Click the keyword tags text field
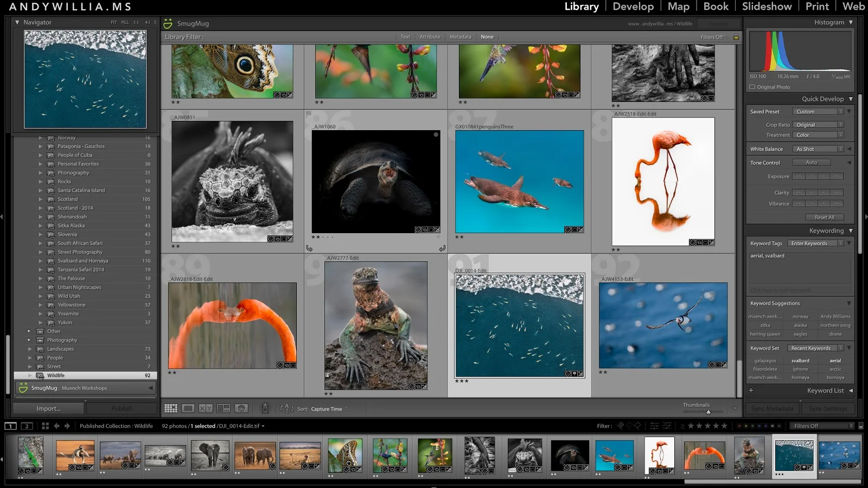Screen dimensions: 868x488 800,269
